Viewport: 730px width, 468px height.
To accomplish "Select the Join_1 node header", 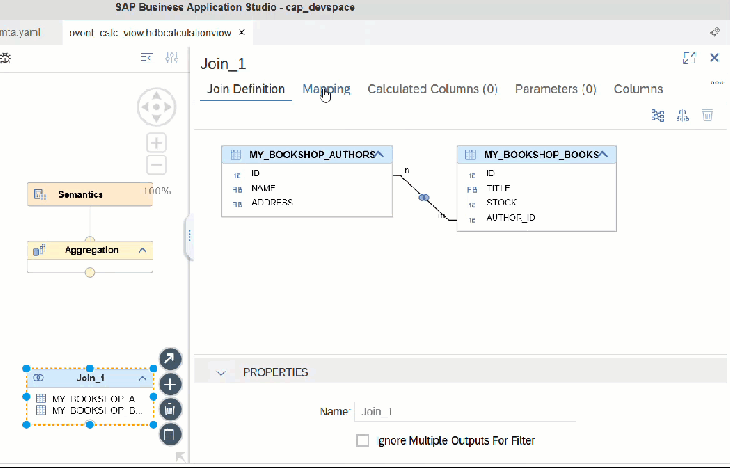I will 90,378.
